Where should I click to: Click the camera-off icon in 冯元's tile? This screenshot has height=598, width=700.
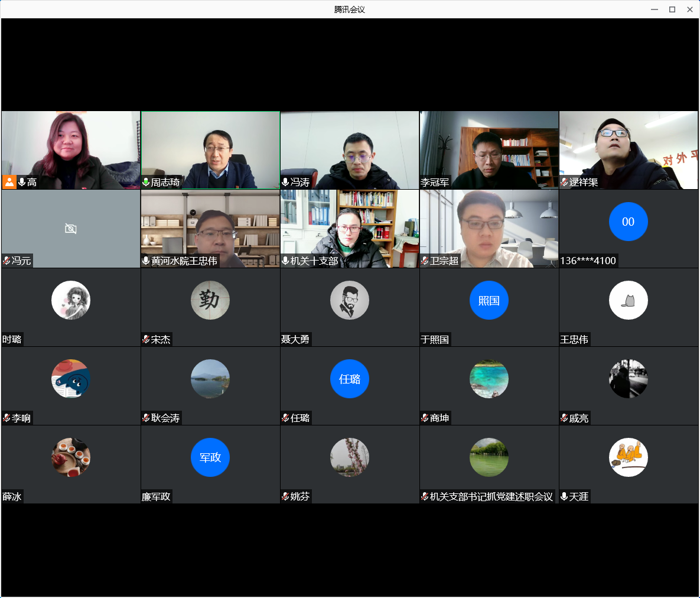pos(71,229)
